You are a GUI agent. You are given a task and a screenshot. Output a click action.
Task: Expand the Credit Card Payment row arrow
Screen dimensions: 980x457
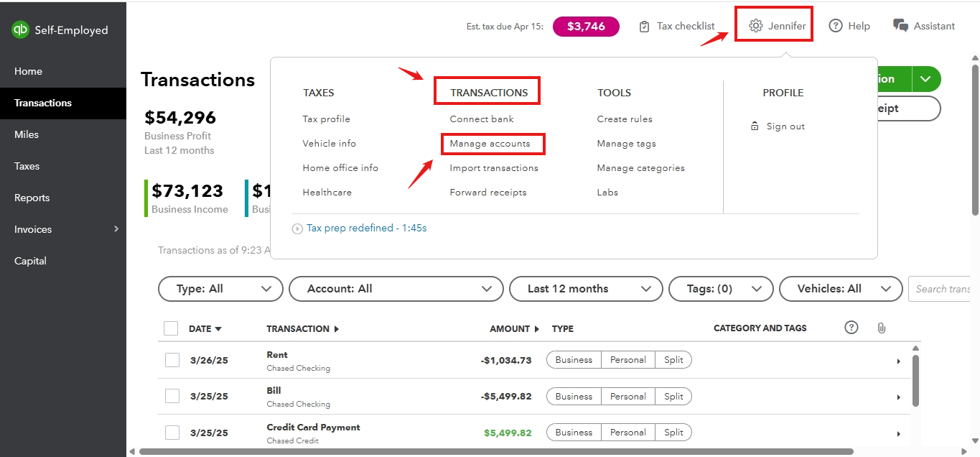(x=898, y=434)
